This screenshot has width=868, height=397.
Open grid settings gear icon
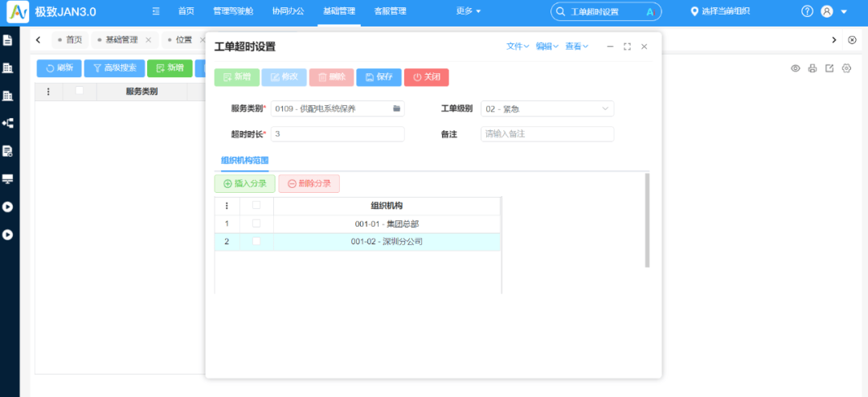pos(846,68)
